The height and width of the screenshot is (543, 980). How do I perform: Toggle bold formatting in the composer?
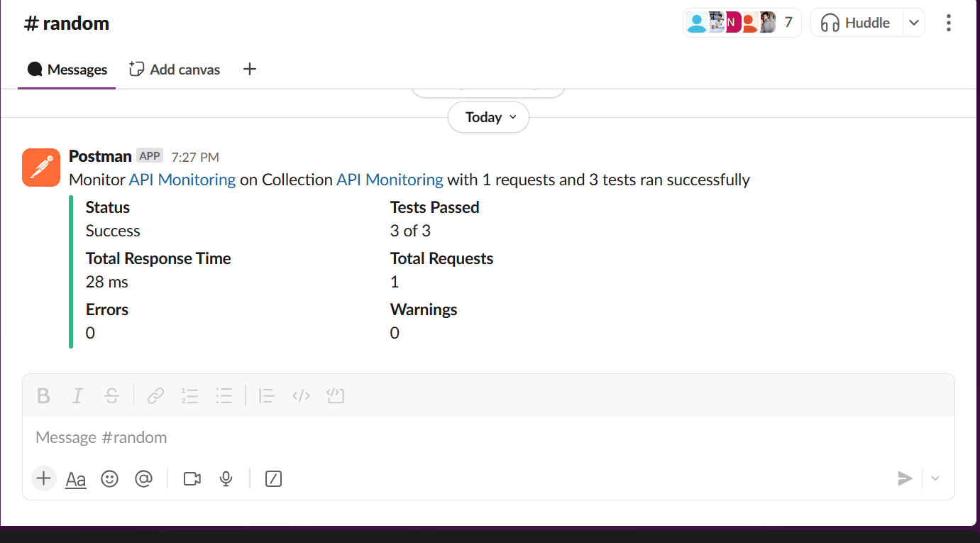click(43, 395)
